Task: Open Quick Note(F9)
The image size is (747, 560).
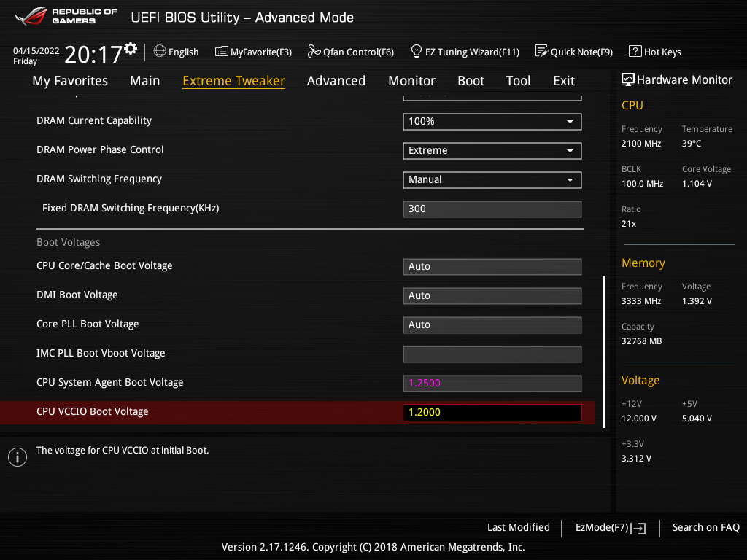Action: pyautogui.click(x=574, y=52)
